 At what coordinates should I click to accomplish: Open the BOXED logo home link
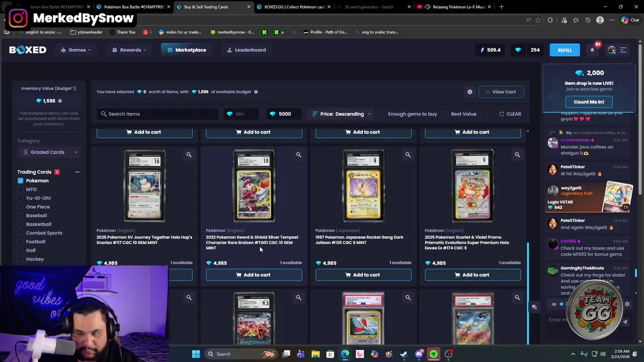pos(28,50)
